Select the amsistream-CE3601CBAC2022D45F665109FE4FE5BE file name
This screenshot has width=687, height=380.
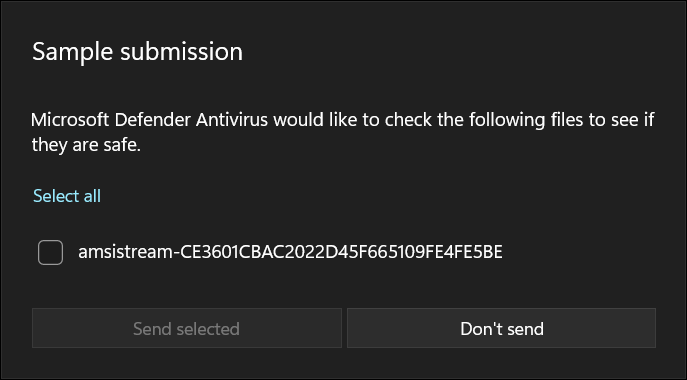[x=290, y=252]
